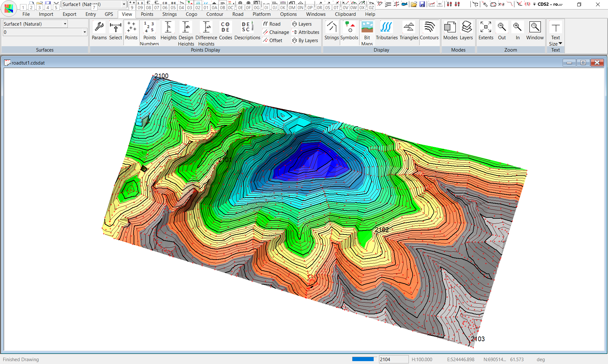Click the Chainage display button

click(x=276, y=32)
